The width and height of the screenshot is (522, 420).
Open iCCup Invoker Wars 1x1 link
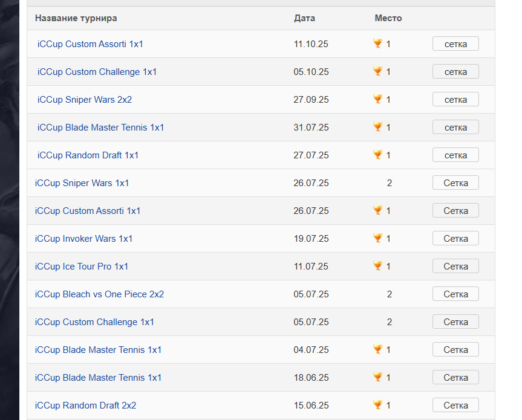click(83, 239)
